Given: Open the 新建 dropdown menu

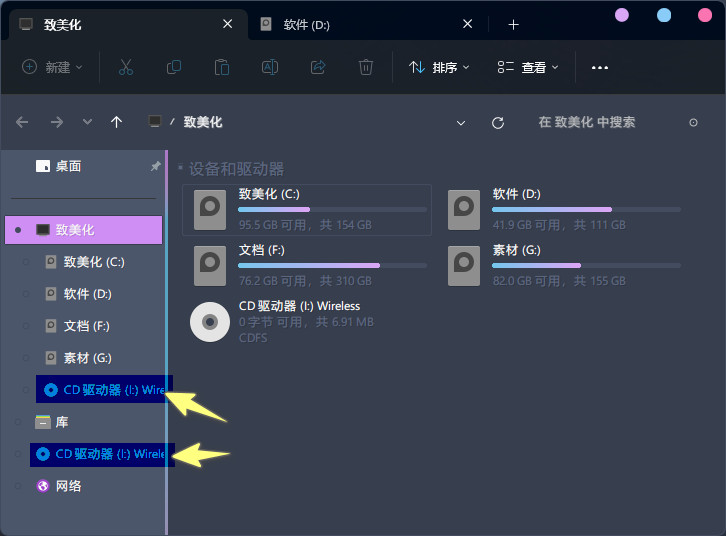Looking at the screenshot, I should click(53, 67).
